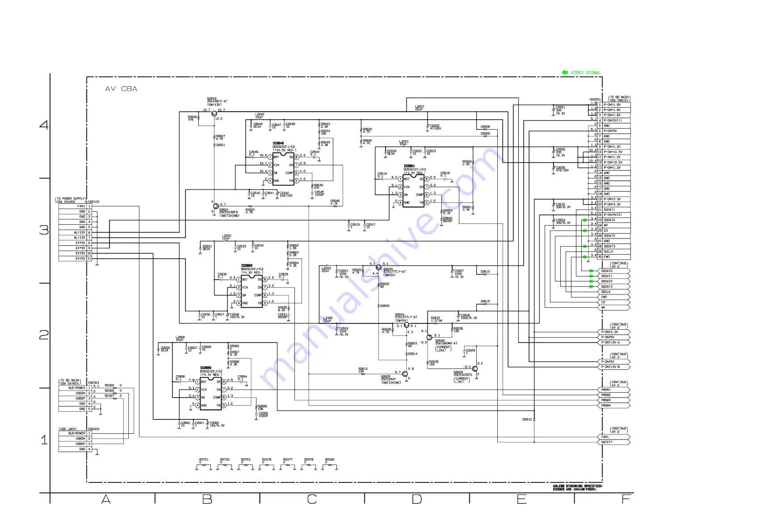760x532 pixels.
Task: Click the CN2301 connector label
Action: point(94,383)
